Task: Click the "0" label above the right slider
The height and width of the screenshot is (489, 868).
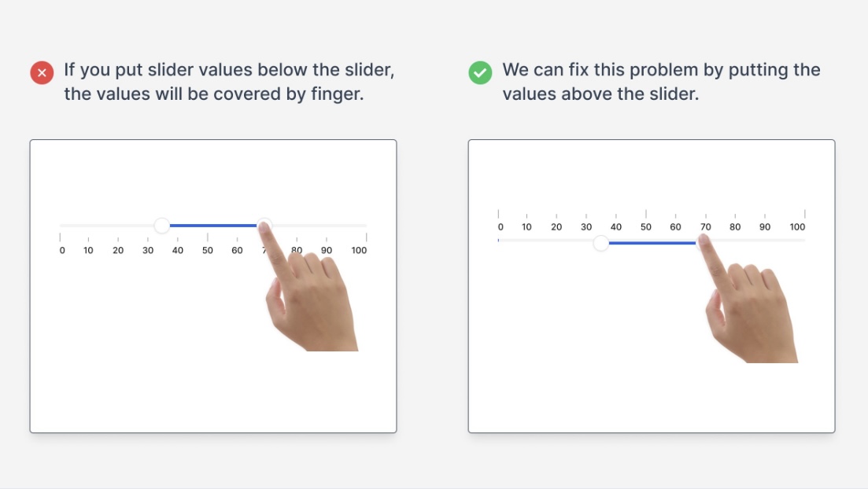Action: [500, 227]
